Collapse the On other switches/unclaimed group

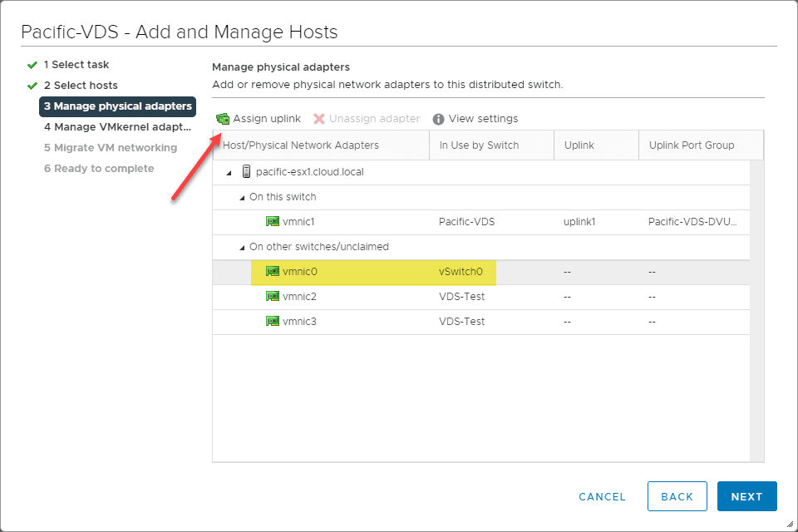click(242, 248)
